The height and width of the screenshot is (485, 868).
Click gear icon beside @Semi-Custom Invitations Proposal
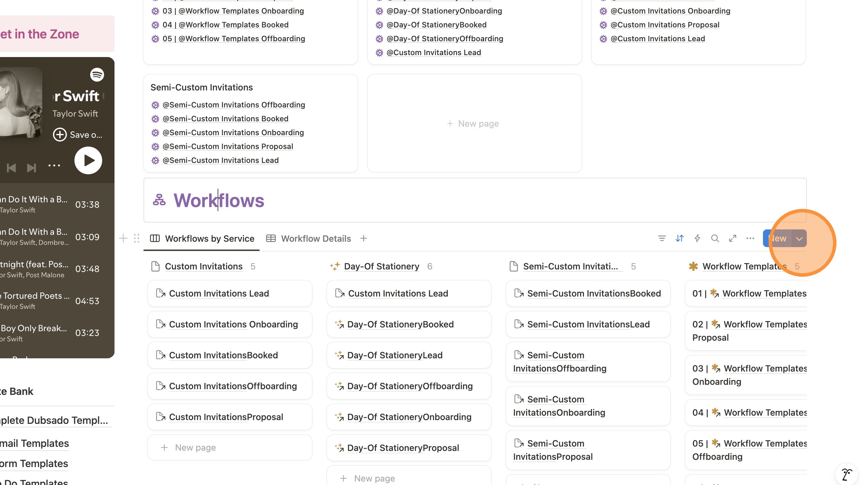click(x=155, y=147)
